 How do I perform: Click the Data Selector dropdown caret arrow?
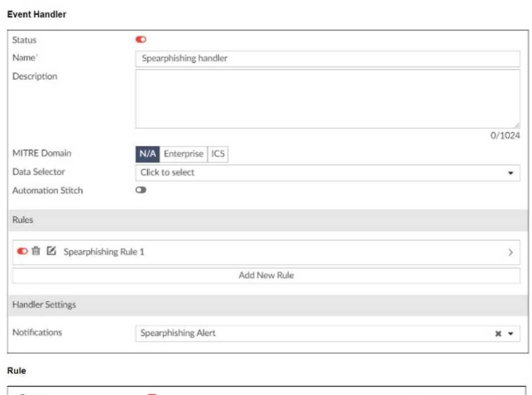click(510, 173)
